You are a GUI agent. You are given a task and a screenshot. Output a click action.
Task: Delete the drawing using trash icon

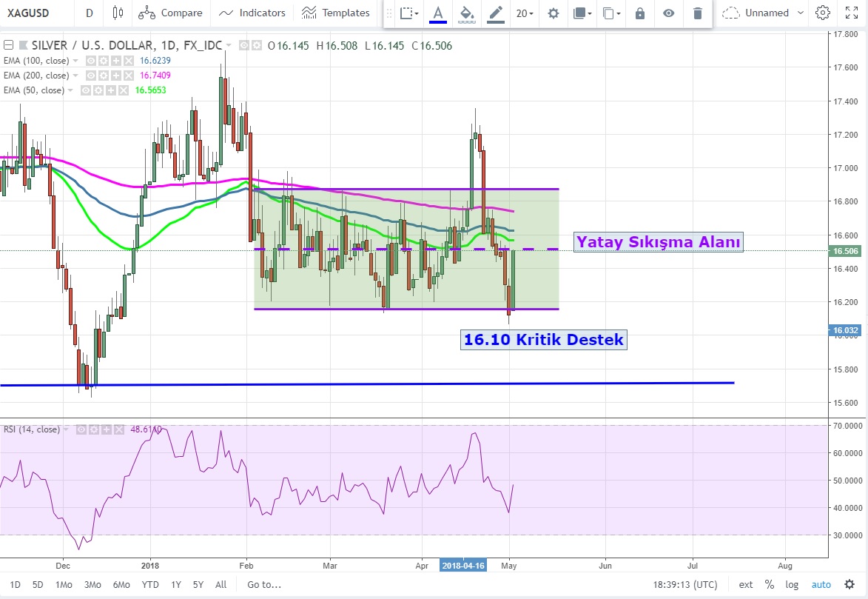pos(697,13)
